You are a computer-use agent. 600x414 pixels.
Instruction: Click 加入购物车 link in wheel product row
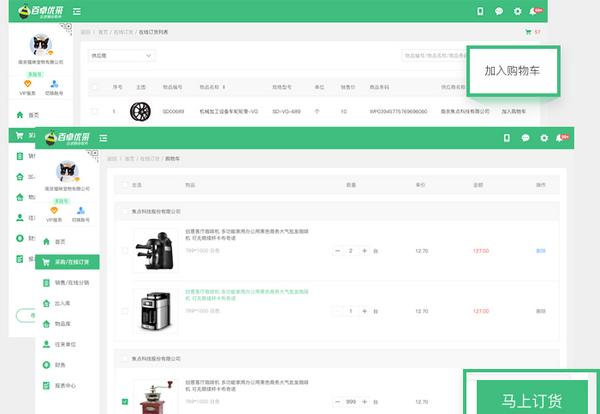[514, 111]
